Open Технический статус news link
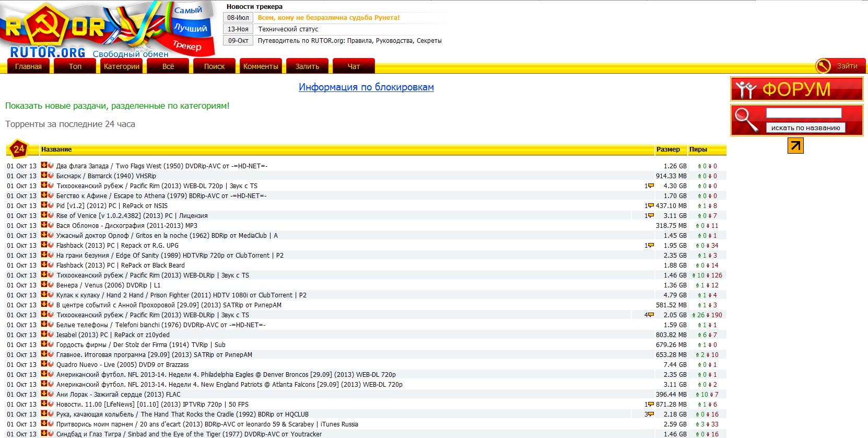Viewport: 868px width, 438px height. [288, 29]
